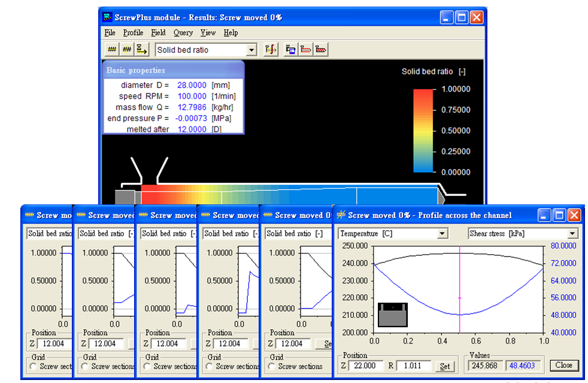588x383 pixels.
Task: Click the red outlined screw toolbar icon
Action: click(x=305, y=50)
